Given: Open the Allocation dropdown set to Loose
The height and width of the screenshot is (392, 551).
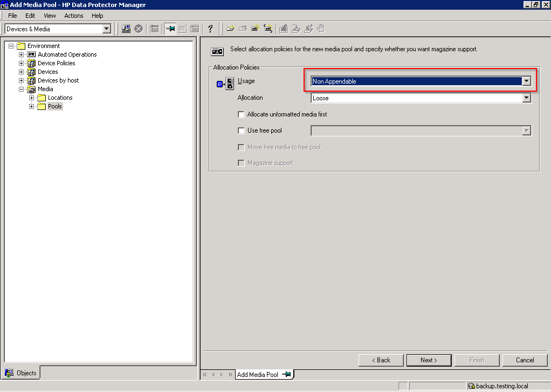Looking at the screenshot, I should 526,98.
